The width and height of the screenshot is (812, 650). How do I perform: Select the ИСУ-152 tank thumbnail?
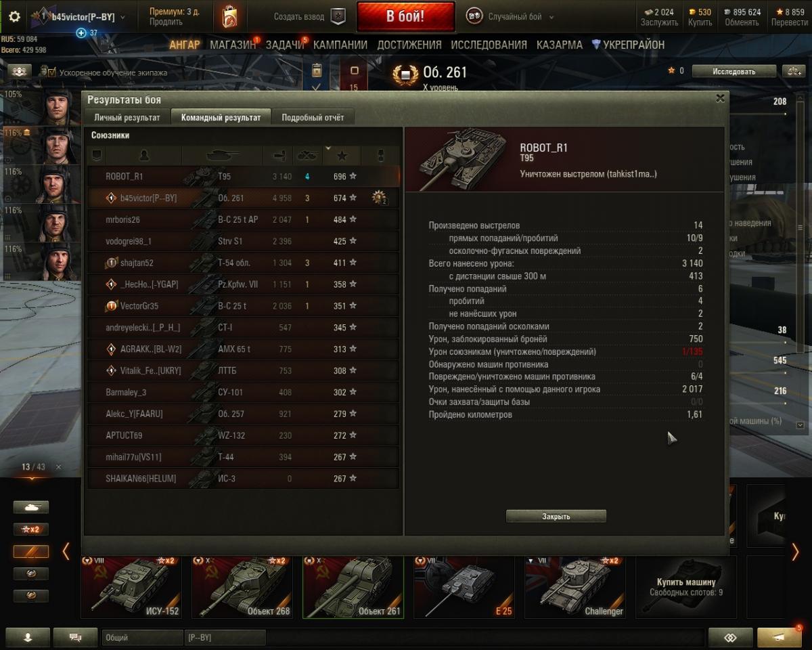coord(131,586)
